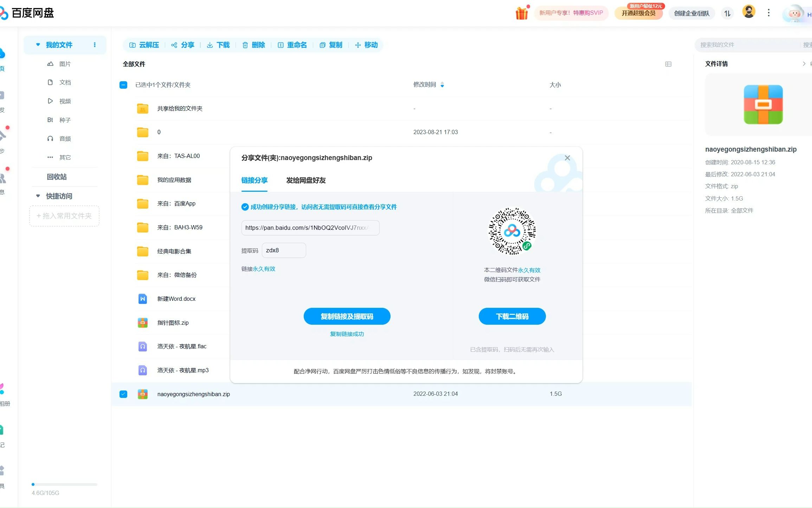Click the Download toolbar button

(218, 45)
